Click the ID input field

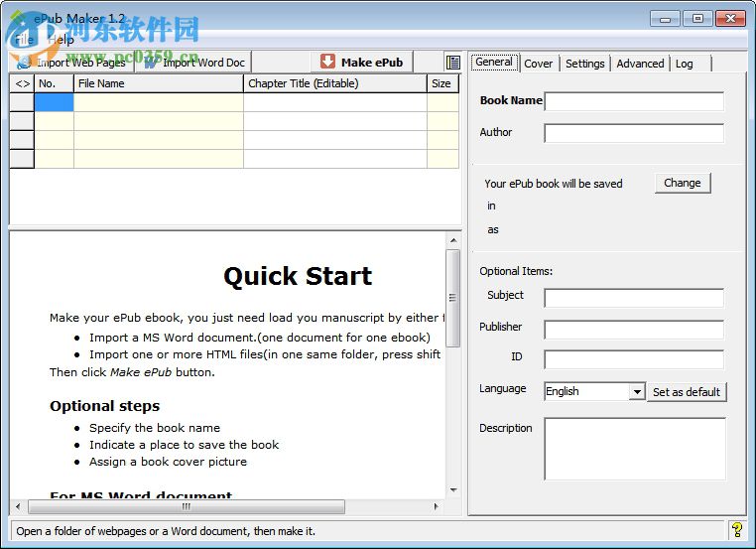(x=634, y=359)
